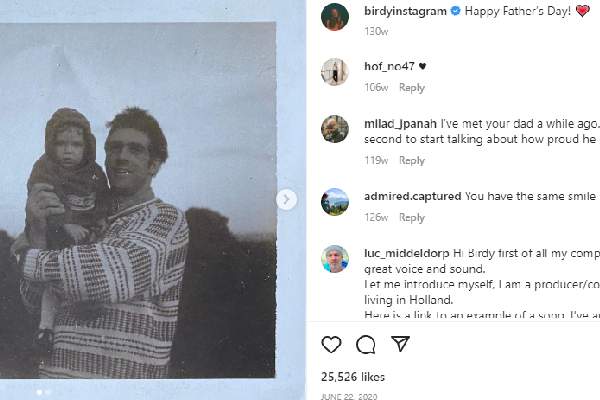Share the post via paper plane icon

(x=400, y=345)
